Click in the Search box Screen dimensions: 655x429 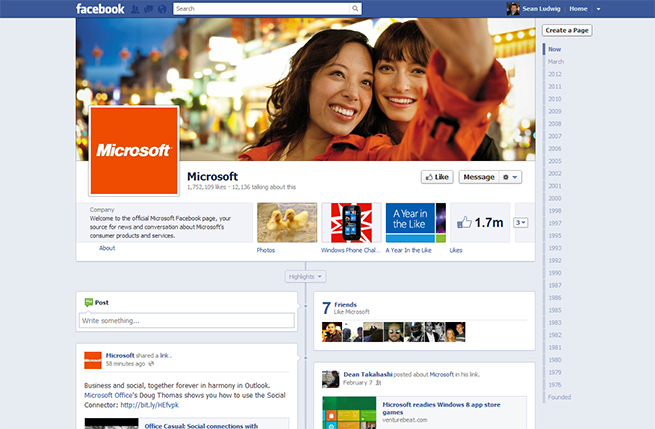(x=262, y=8)
